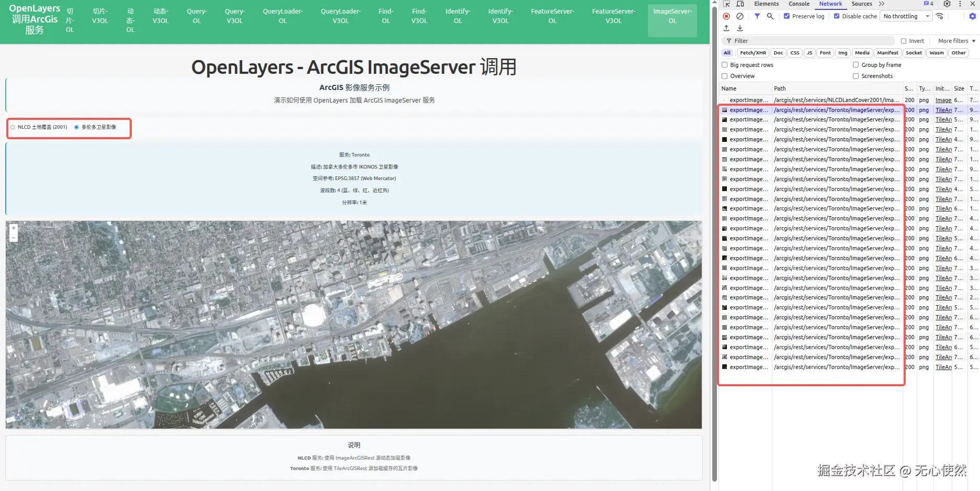The image size is (980, 491).
Task: Show more DevTools tabs chevron
Action: point(882,4)
